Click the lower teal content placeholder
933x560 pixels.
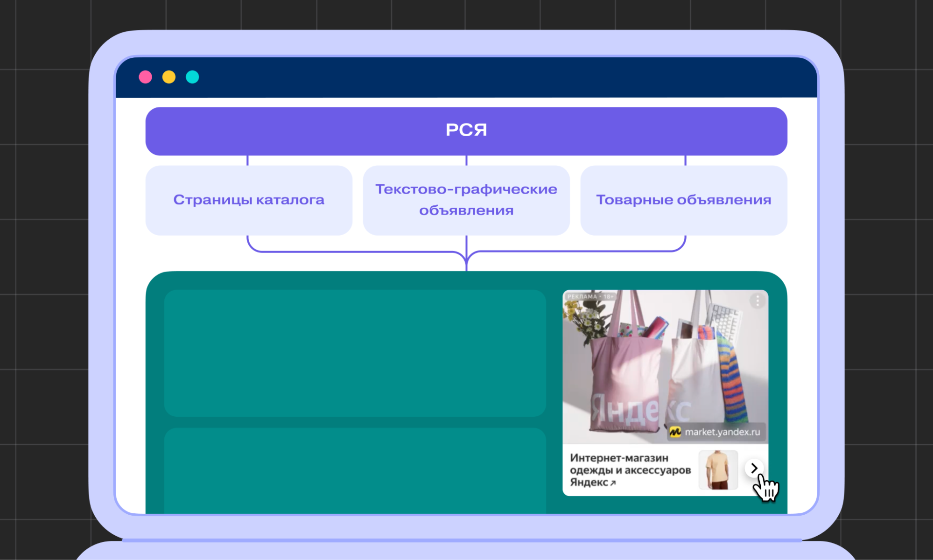tap(355, 471)
